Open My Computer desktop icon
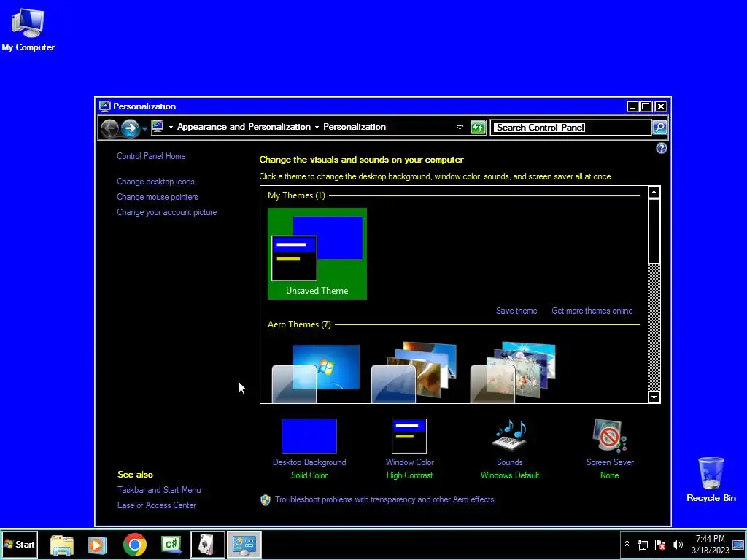This screenshot has width=747, height=560. coord(28,30)
